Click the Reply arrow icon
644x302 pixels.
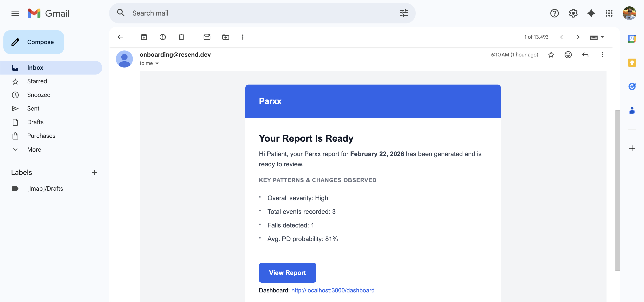click(585, 55)
